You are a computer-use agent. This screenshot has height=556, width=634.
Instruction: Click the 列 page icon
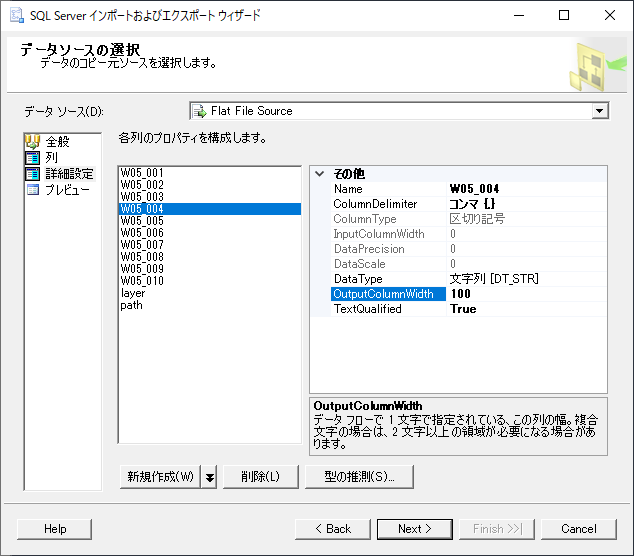pos(33,158)
